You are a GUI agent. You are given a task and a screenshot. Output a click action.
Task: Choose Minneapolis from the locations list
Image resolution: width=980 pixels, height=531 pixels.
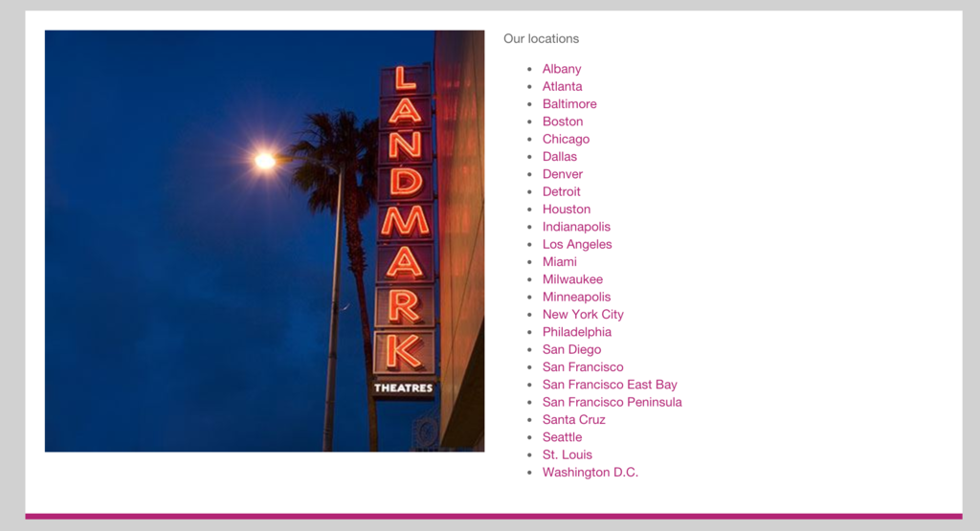click(x=576, y=297)
